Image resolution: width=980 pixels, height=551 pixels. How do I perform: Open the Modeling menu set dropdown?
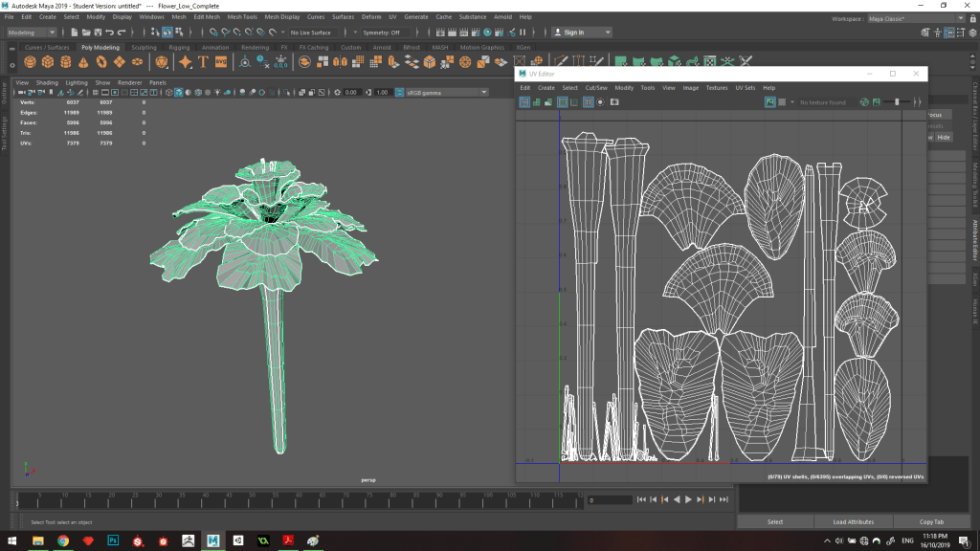click(32, 33)
